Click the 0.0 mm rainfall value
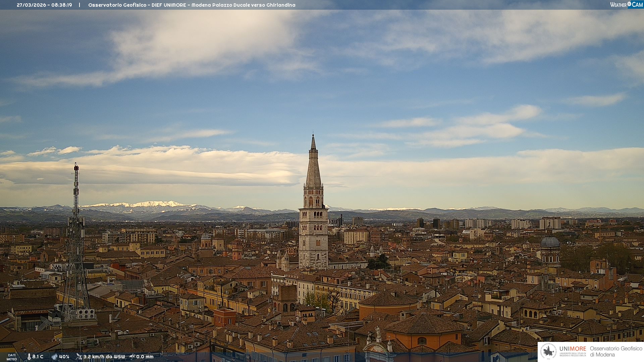The height and width of the screenshot is (362, 644). 145,357
